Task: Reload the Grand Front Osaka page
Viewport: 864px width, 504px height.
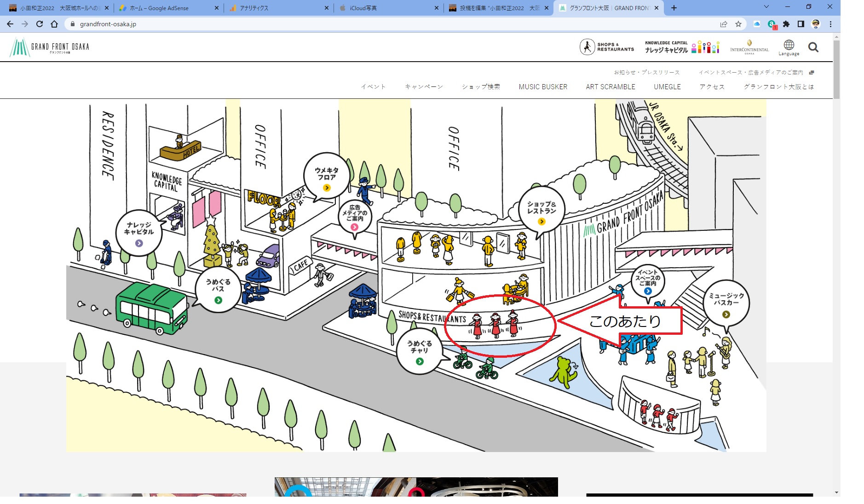Action: (x=40, y=24)
